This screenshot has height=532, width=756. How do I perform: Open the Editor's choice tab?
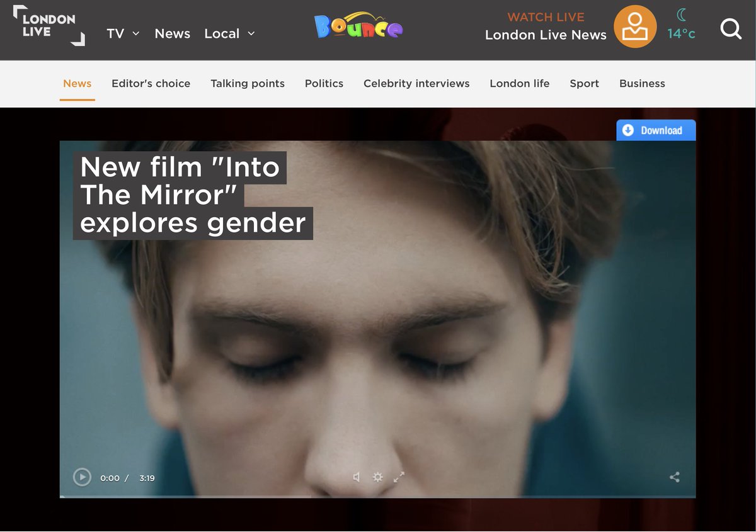tap(151, 84)
